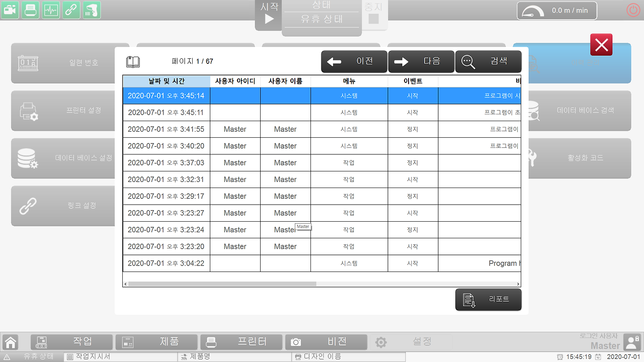Select the video camera icon in the top toolbar

click(x=10, y=10)
